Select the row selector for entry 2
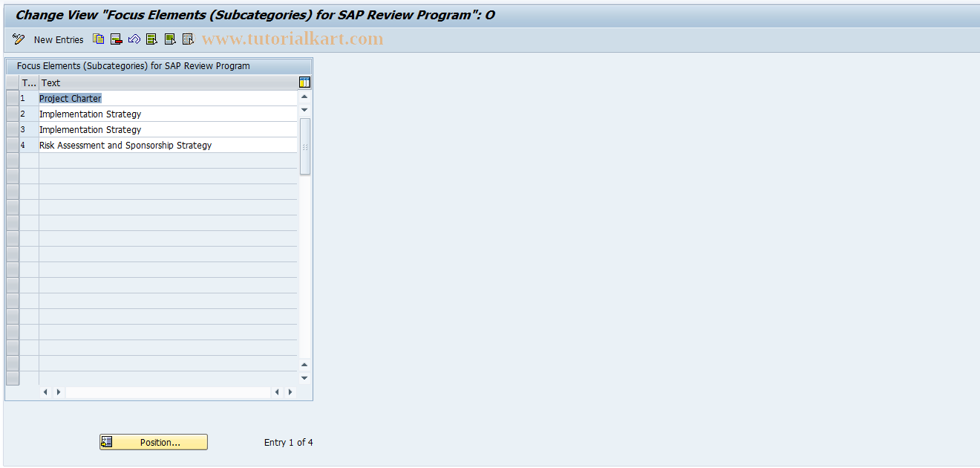 pyautogui.click(x=13, y=114)
